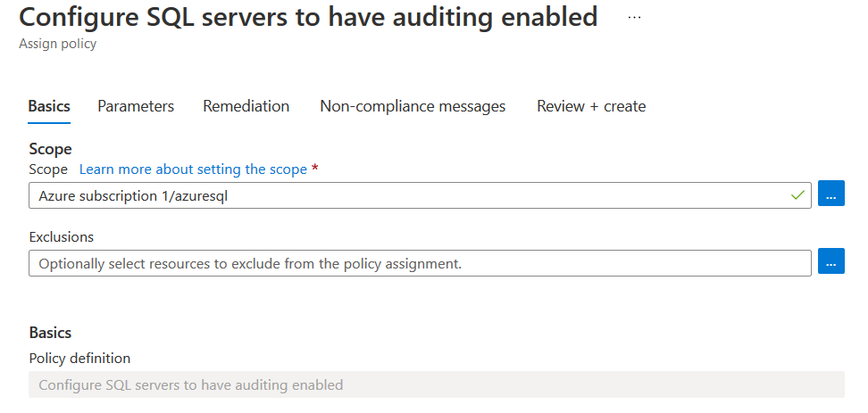Open the Parameters tab

(x=136, y=106)
